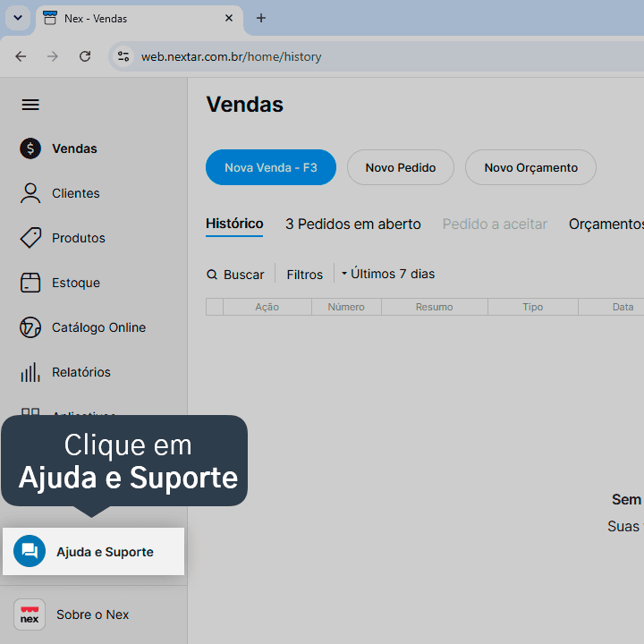This screenshot has height=644, width=644.
Task: Switch to Pedido a aceitar tab
Action: tap(495, 225)
